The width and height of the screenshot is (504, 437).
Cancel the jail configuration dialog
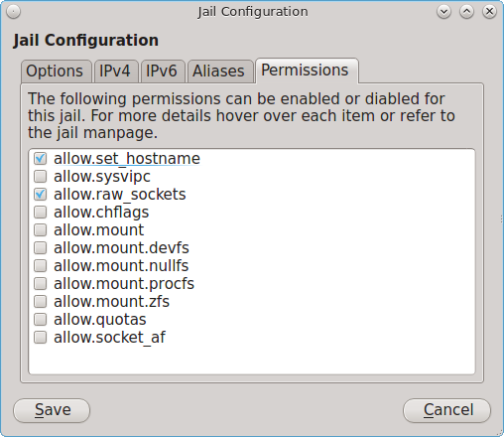(x=446, y=410)
